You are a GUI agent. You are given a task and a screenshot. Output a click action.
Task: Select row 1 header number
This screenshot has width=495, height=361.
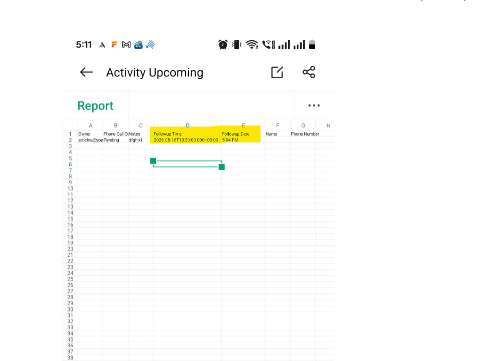(70, 134)
